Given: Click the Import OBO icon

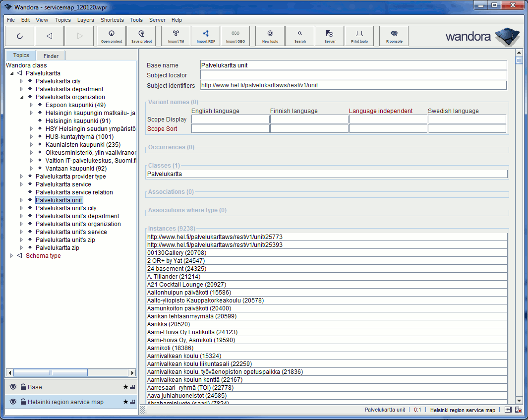Looking at the screenshot, I should point(235,36).
